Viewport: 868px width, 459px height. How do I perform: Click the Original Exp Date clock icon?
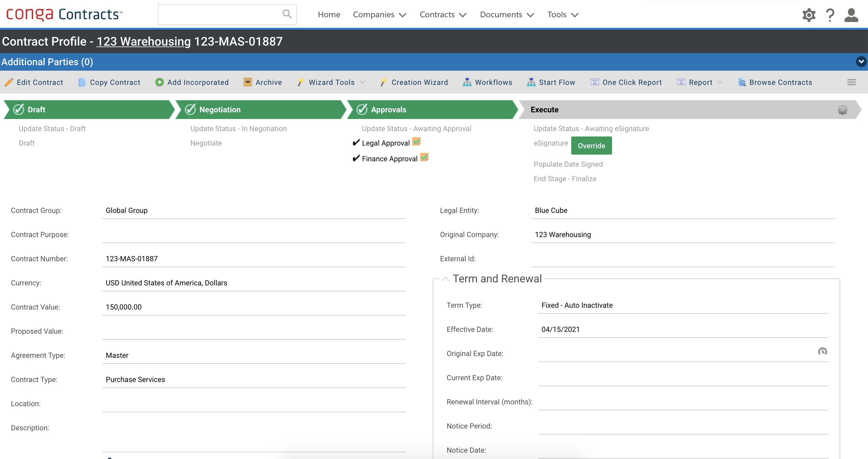(x=822, y=351)
